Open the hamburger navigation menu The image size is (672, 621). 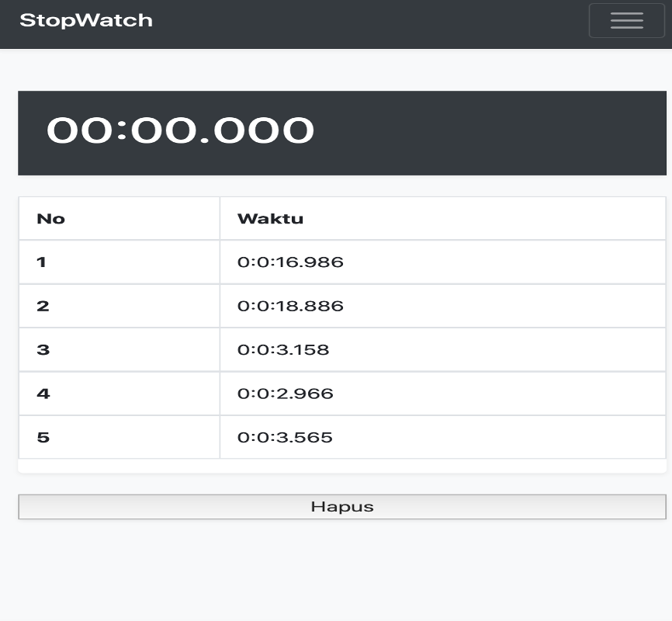coord(626,21)
